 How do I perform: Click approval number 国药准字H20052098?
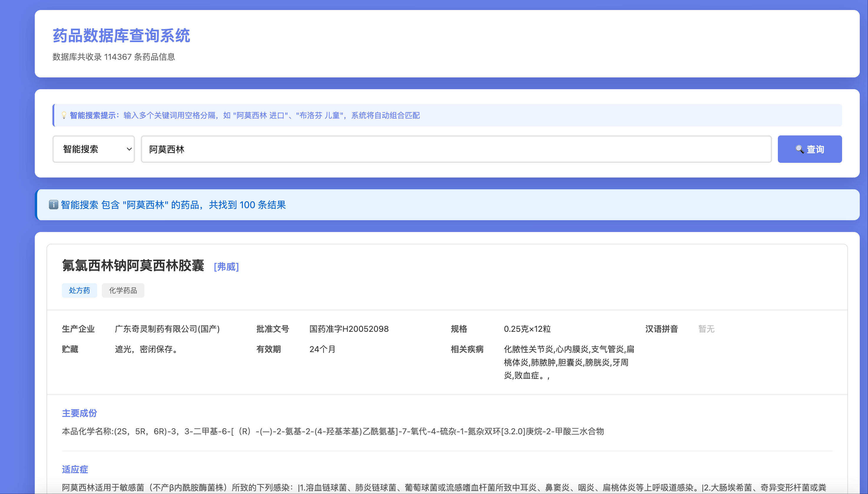349,329
